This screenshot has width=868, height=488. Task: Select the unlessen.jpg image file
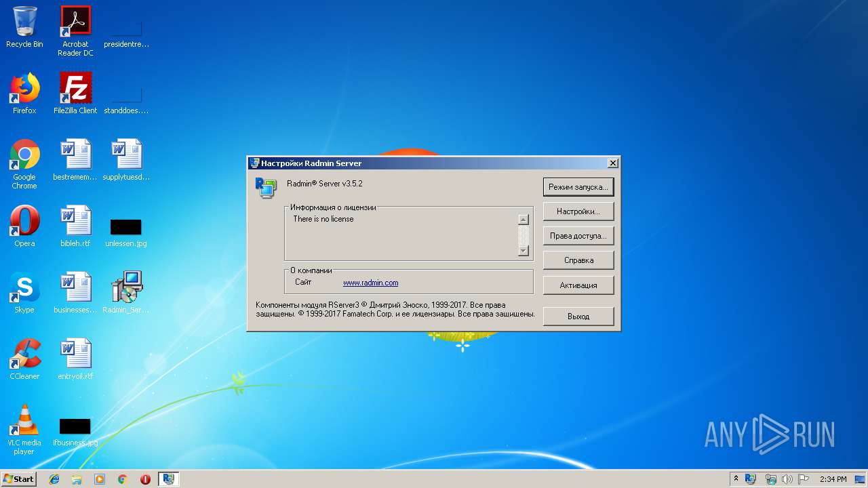point(126,232)
